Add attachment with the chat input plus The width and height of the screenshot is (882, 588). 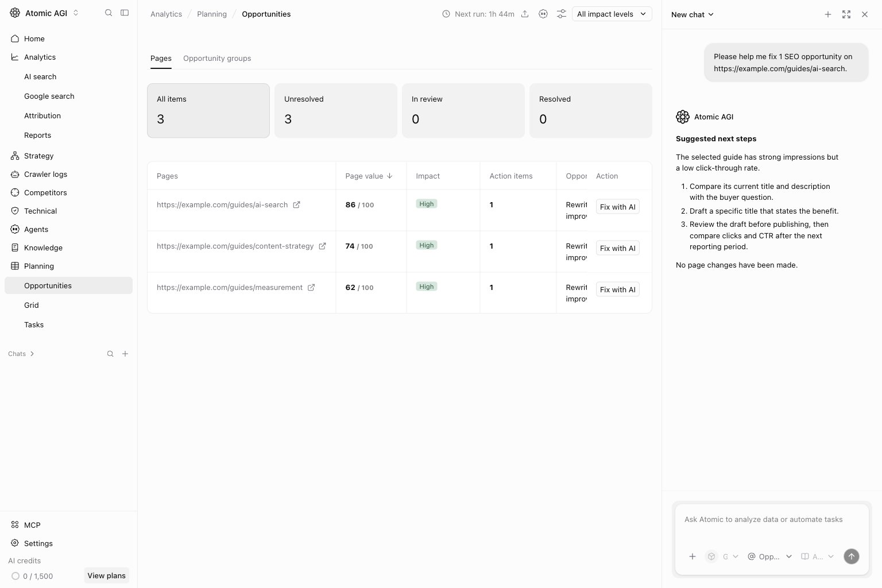coord(693,556)
